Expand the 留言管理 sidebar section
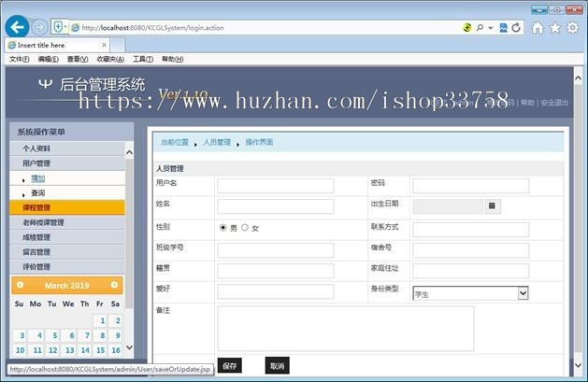 tap(67, 252)
